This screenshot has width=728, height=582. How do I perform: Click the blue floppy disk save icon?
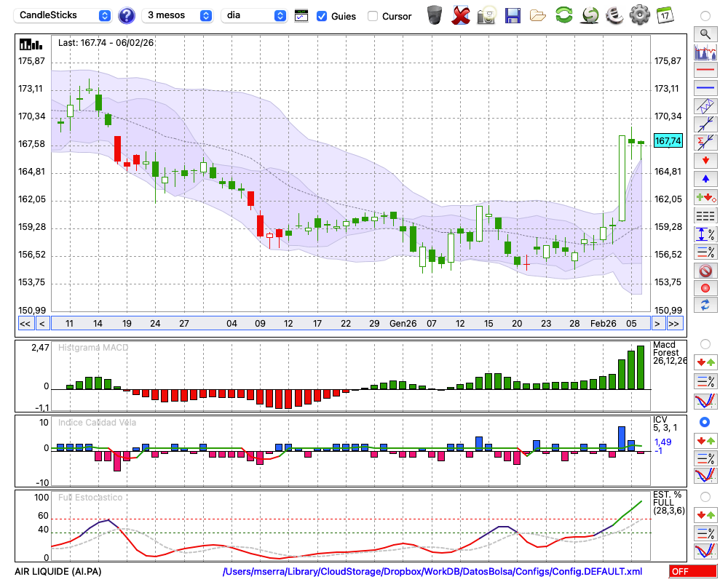click(x=513, y=15)
